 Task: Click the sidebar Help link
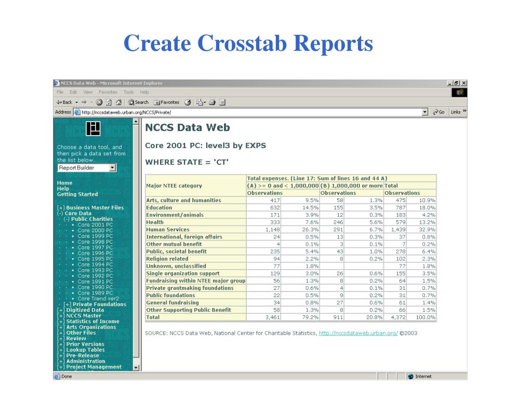tap(63, 189)
